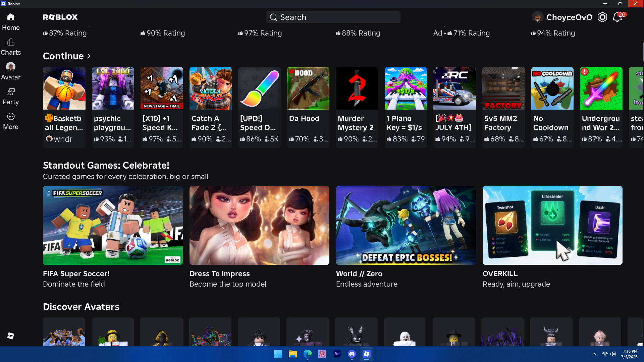Expand the Continue section chevron

(x=89, y=56)
